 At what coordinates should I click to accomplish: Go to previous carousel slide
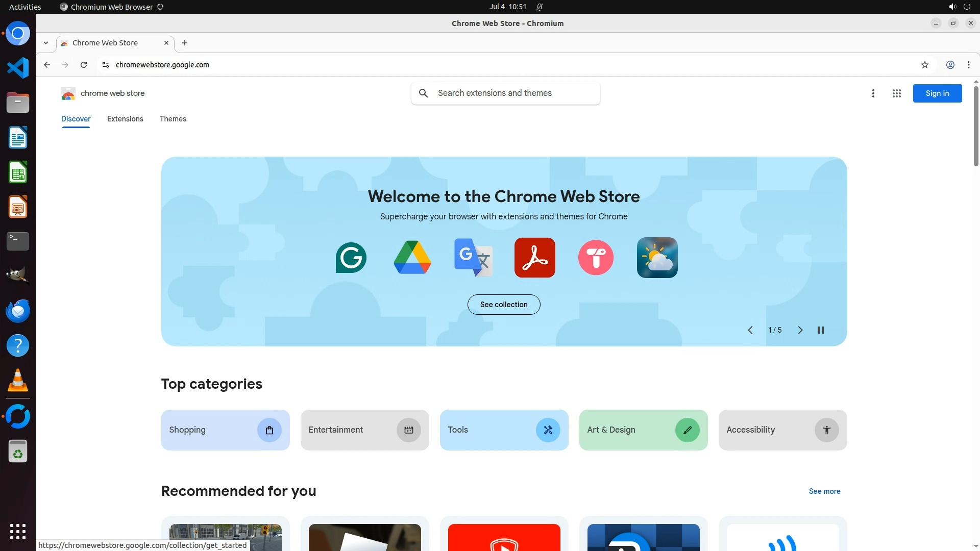(x=750, y=330)
